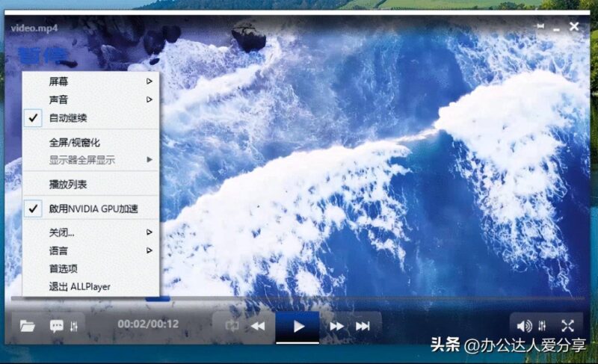598x364 pixels.
Task: Open subtitles speech-bubble icon
Action: tap(57, 326)
